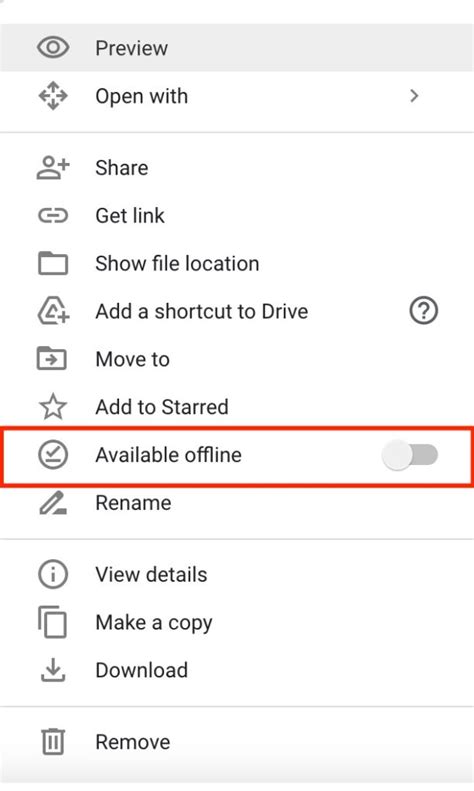Image resolution: width=474 pixels, height=791 pixels.
Task: Click the circled checkmark Available offline icon
Action: [53, 455]
